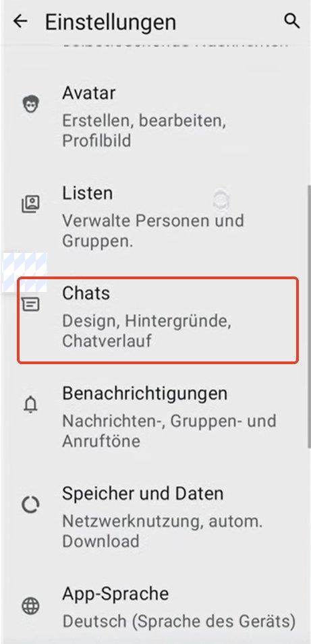Viewport: 311px width, 644px height.
Task: Tap the Speicher und Daten circle icon
Action: tap(31, 505)
